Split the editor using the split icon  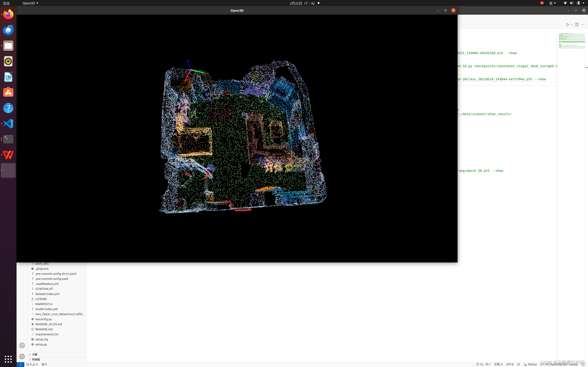pyautogui.click(x=577, y=25)
